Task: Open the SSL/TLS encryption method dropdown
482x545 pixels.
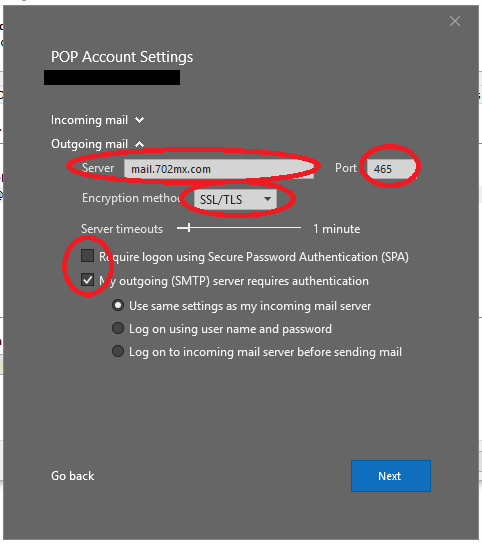Action: tap(235, 200)
